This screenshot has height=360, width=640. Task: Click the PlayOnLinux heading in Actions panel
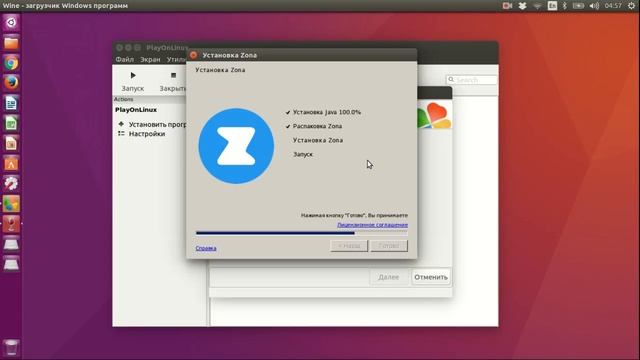(136, 110)
